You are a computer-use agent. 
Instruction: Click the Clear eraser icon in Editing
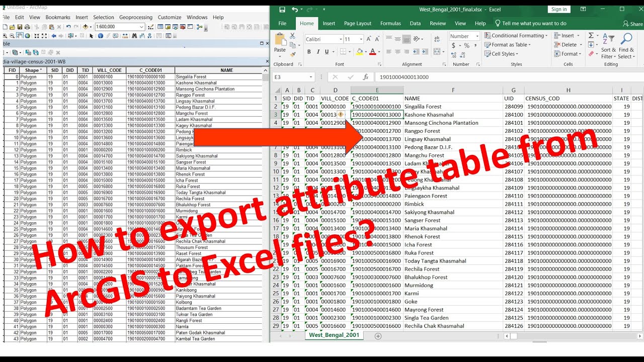[591, 53]
